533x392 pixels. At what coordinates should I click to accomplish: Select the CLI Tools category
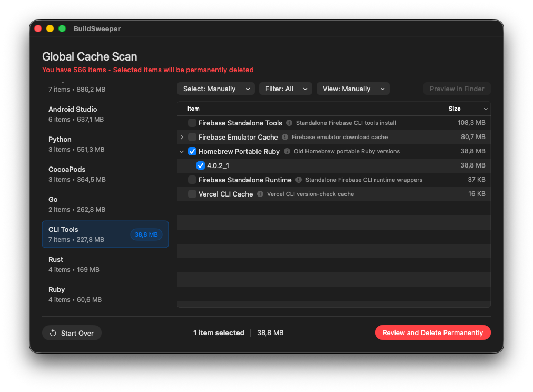pos(105,234)
